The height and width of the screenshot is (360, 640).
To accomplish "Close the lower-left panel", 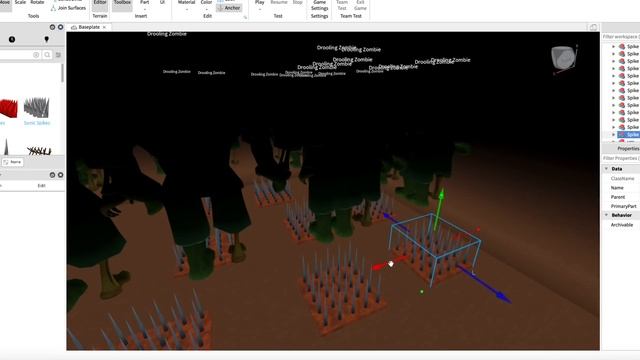I will [60, 175].
